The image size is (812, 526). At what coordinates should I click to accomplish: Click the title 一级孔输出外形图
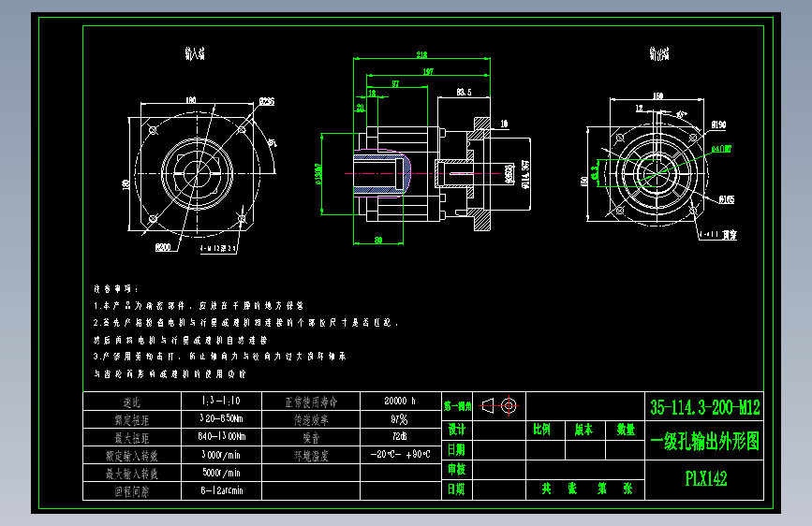(x=705, y=442)
